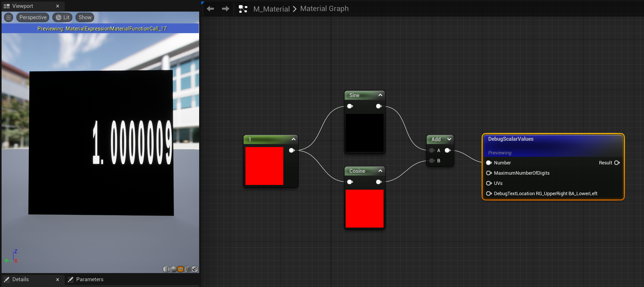Click the material graph hierarchy icon

click(x=243, y=9)
